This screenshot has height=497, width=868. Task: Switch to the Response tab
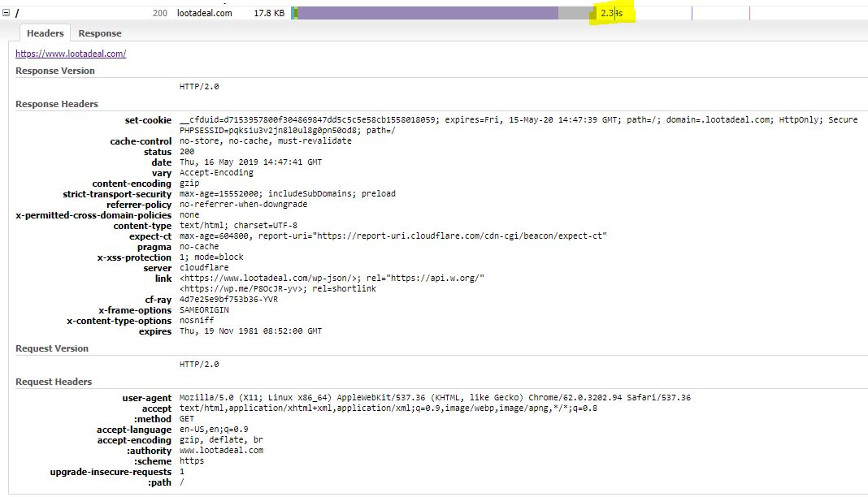[100, 33]
